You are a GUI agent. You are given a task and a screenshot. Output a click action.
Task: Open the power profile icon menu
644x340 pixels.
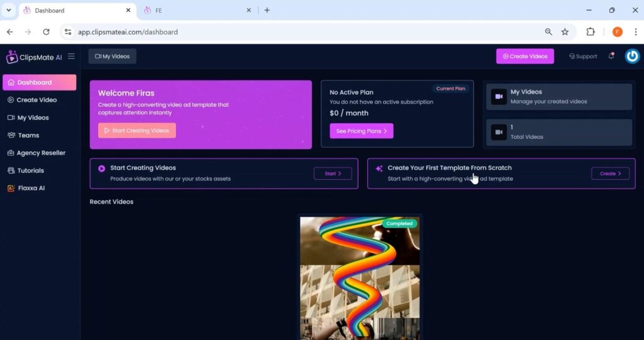(x=632, y=56)
